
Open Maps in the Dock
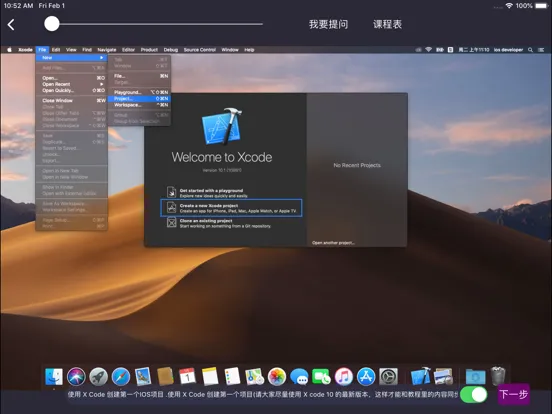[254, 377]
